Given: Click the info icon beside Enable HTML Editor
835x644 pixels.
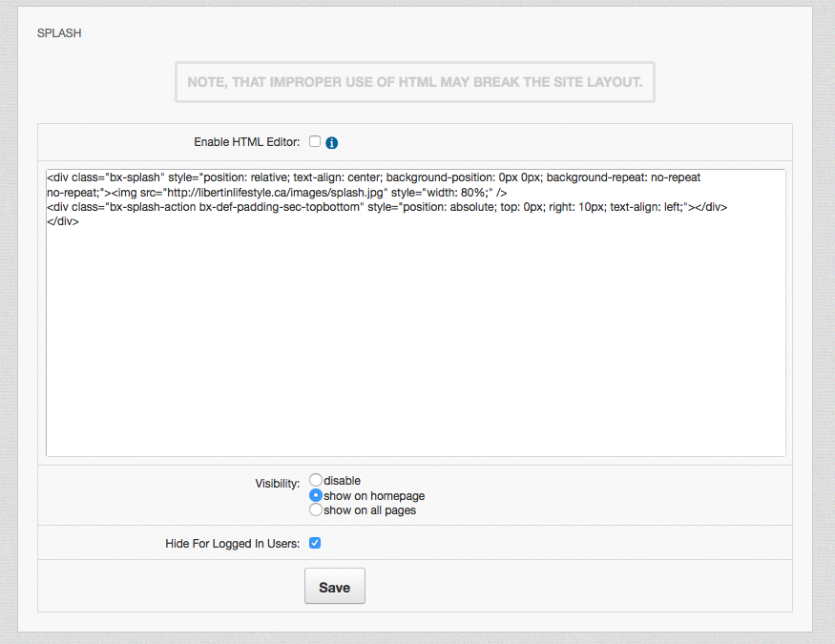Looking at the screenshot, I should point(332,143).
